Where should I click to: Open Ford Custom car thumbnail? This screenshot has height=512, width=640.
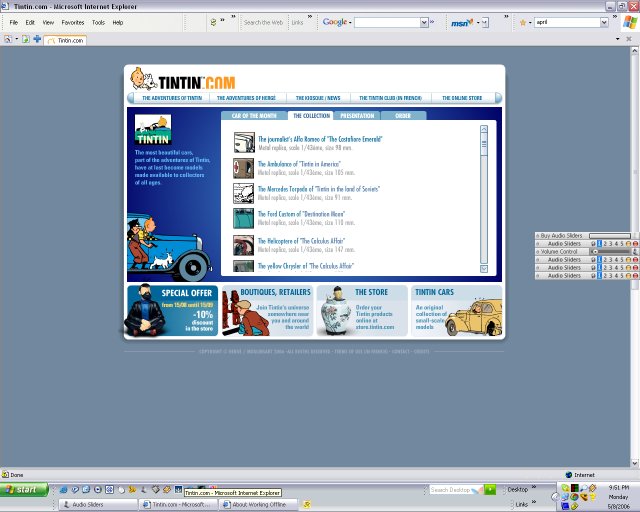pyautogui.click(x=244, y=218)
